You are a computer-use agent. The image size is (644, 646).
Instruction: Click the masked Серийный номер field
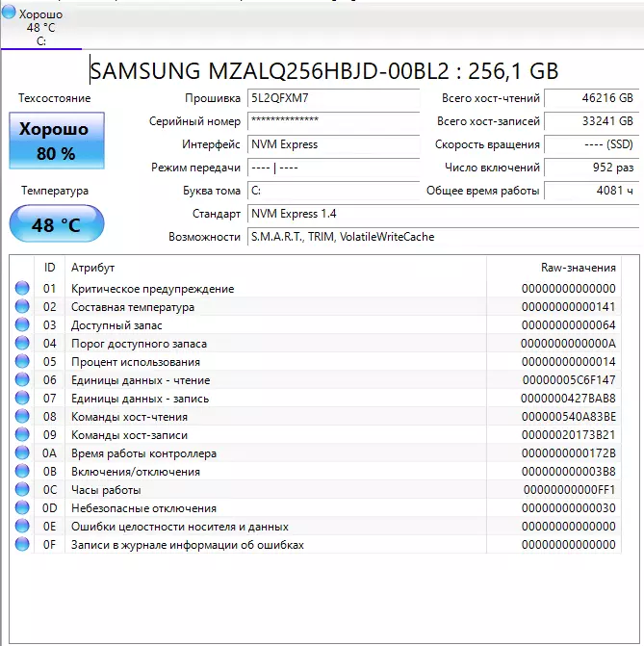(333, 121)
